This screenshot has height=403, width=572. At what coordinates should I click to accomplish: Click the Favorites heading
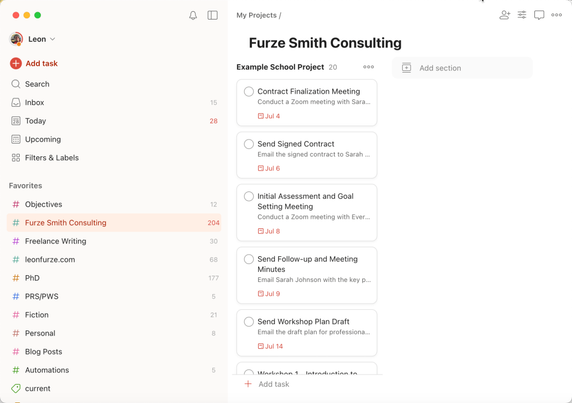click(26, 186)
